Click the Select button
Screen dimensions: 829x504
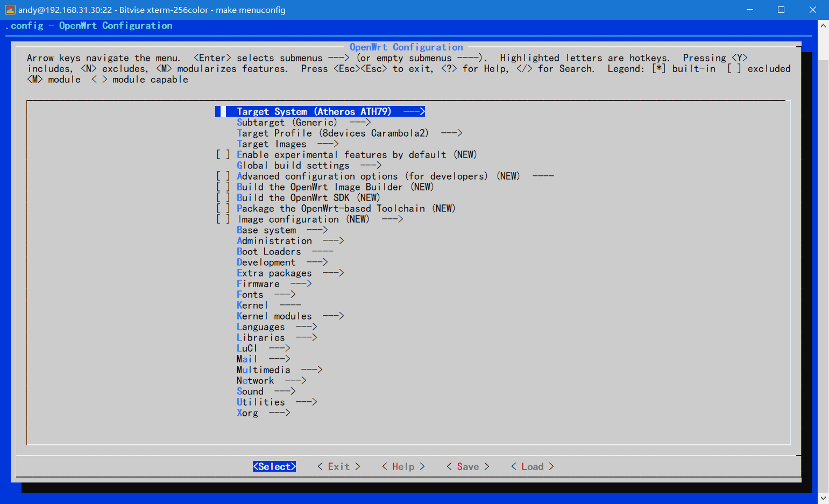(274, 466)
